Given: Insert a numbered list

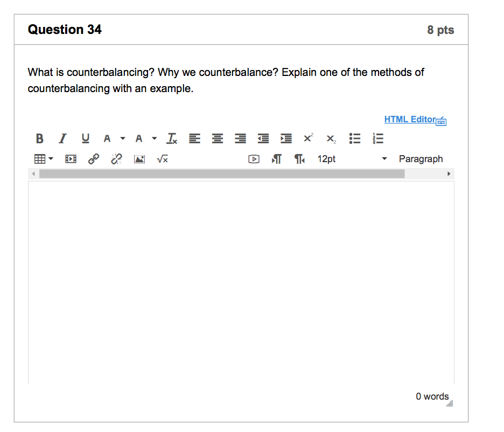Looking at the screenshot, I should [378, 138].
